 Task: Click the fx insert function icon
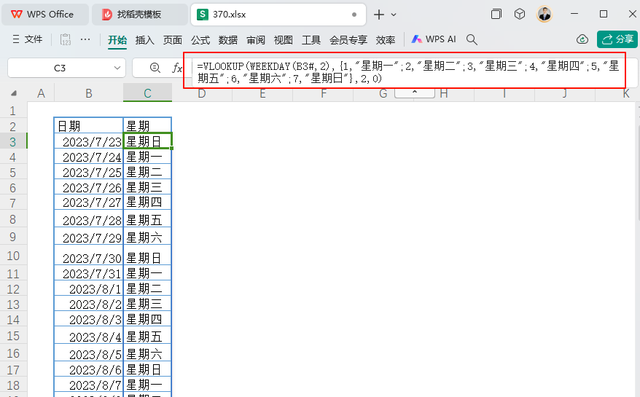click(x=177, y=68)
